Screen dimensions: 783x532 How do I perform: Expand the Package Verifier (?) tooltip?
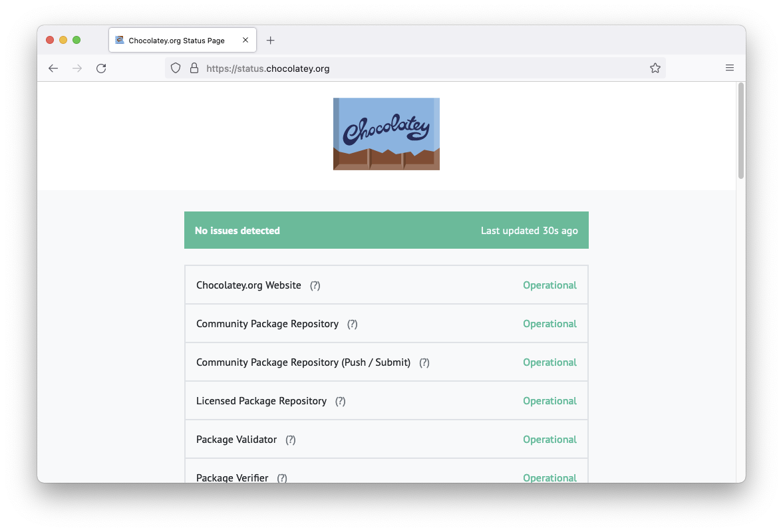(x=282, y=477)
